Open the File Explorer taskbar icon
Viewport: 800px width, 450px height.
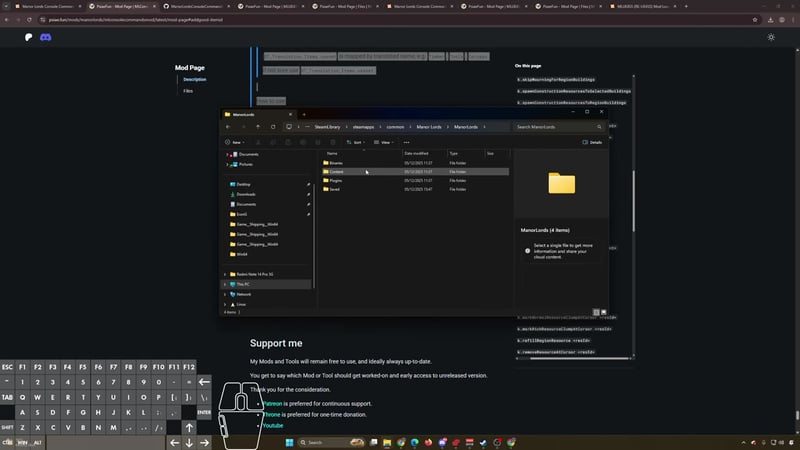[x=387, y=442]
